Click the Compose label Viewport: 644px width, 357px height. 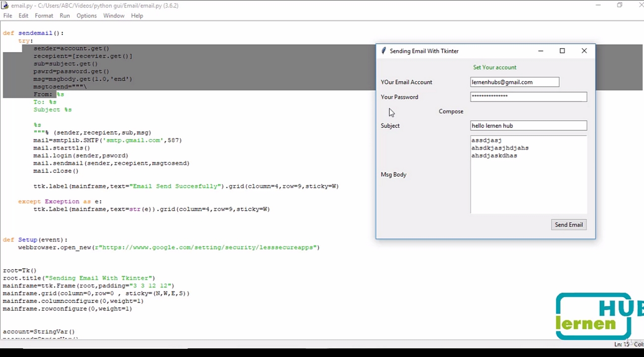point(451,112)
